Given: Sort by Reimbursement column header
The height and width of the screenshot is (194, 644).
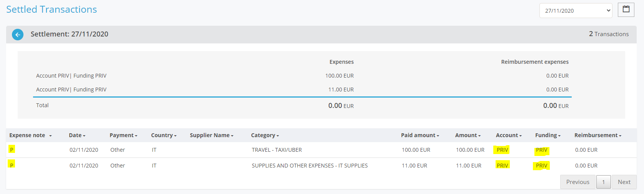Looking at the screenshot, I should pos(597,135).
